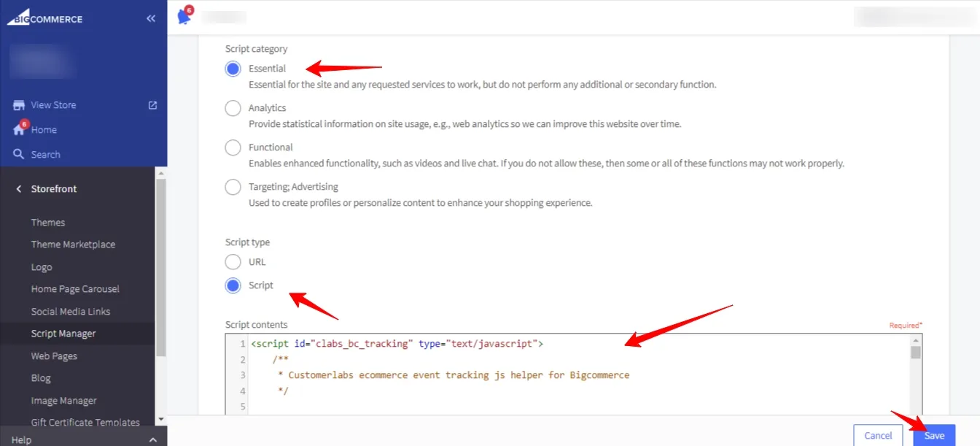Click the Search magnifier icon
This screenshot has width=980, height=446.
coord(19,155)
